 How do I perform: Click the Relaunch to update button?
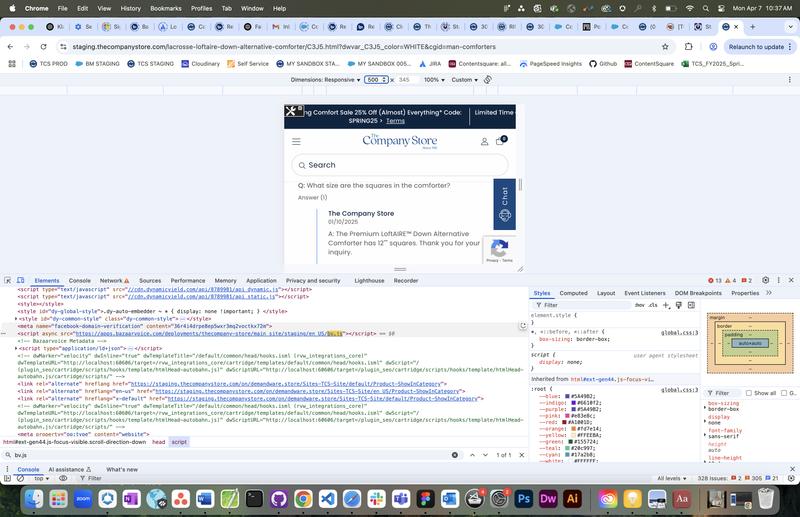pyautogui.click(x=760, y=46)
